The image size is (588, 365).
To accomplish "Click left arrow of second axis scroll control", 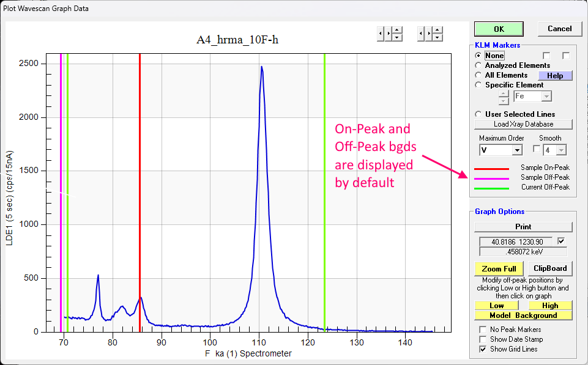I will pos(421,33).
